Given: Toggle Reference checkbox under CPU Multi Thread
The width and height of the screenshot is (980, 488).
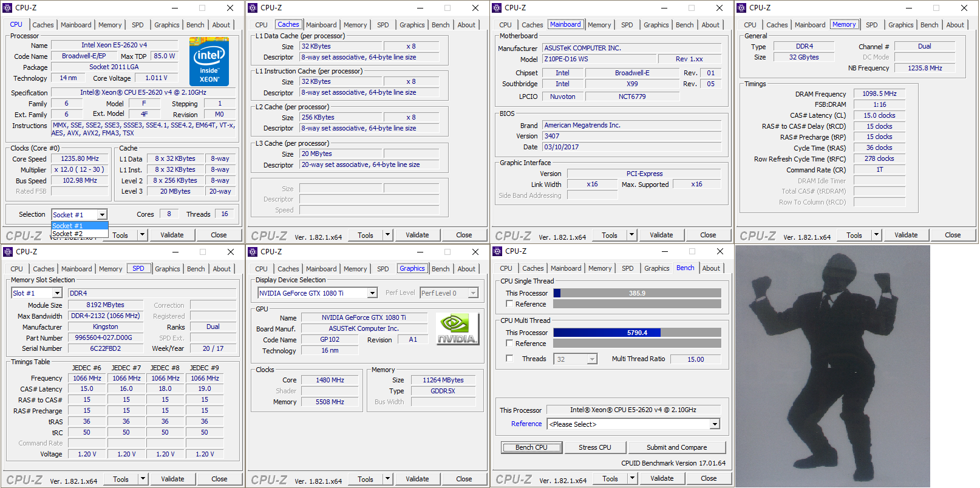Looking at the screenshot, I should [509, 344].
